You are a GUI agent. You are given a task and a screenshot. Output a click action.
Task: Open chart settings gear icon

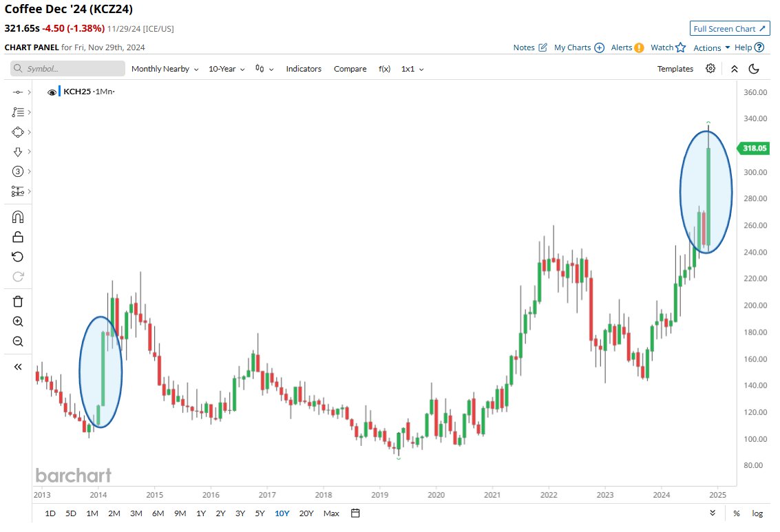click(710, 69)
